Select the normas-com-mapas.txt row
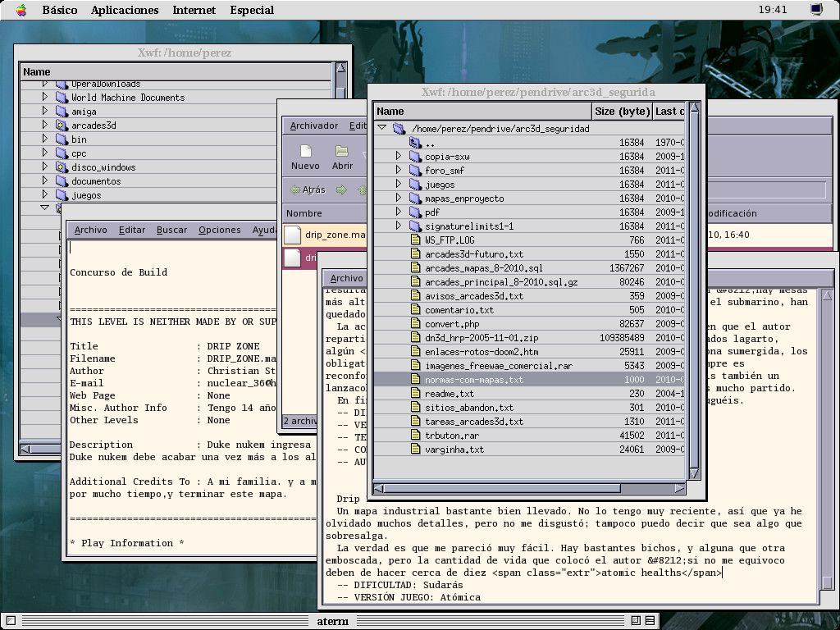 click(529, 379)
